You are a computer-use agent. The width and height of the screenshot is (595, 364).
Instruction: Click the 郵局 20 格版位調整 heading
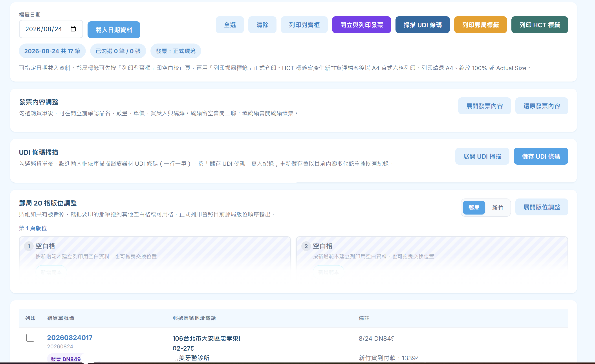(x=48, y=203)
